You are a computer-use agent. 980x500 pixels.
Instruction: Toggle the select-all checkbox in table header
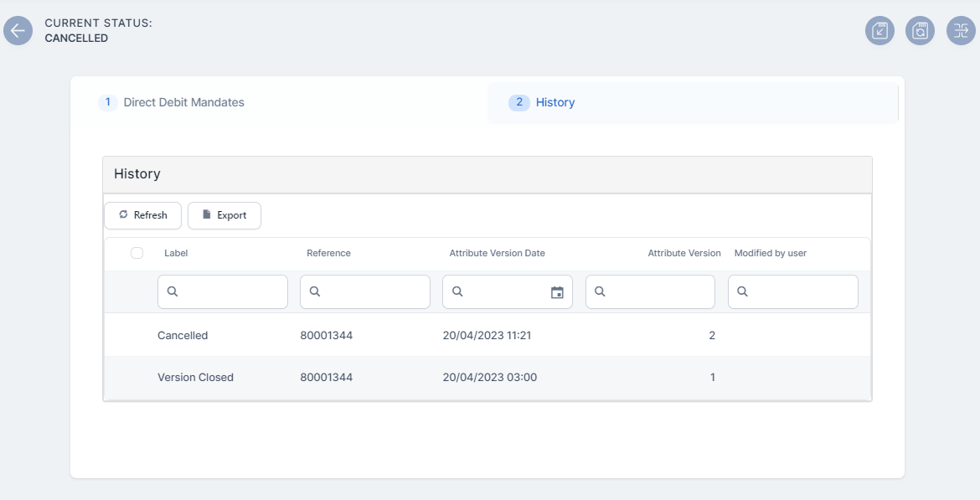137,253
